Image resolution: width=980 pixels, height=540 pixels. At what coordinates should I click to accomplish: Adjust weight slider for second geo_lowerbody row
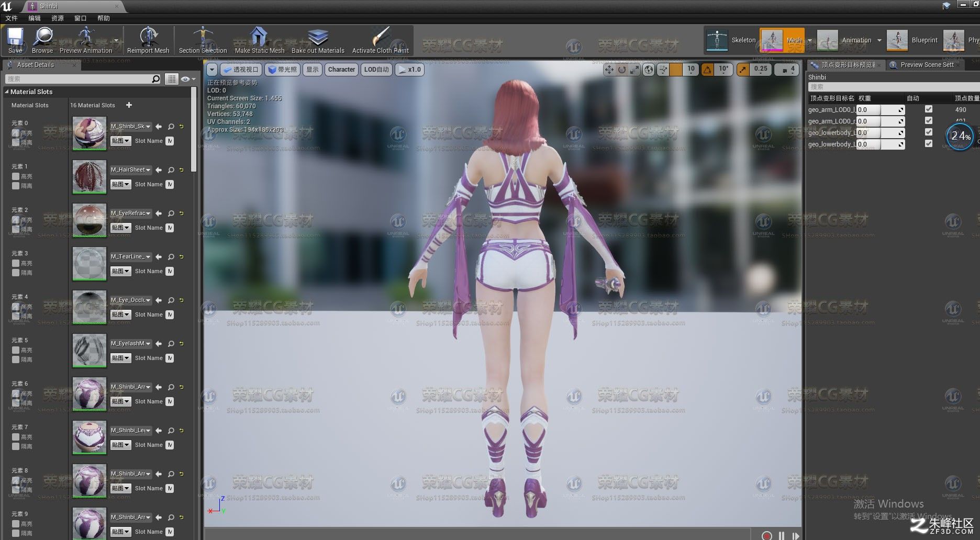pyautogui.click(x=881, y=144)
